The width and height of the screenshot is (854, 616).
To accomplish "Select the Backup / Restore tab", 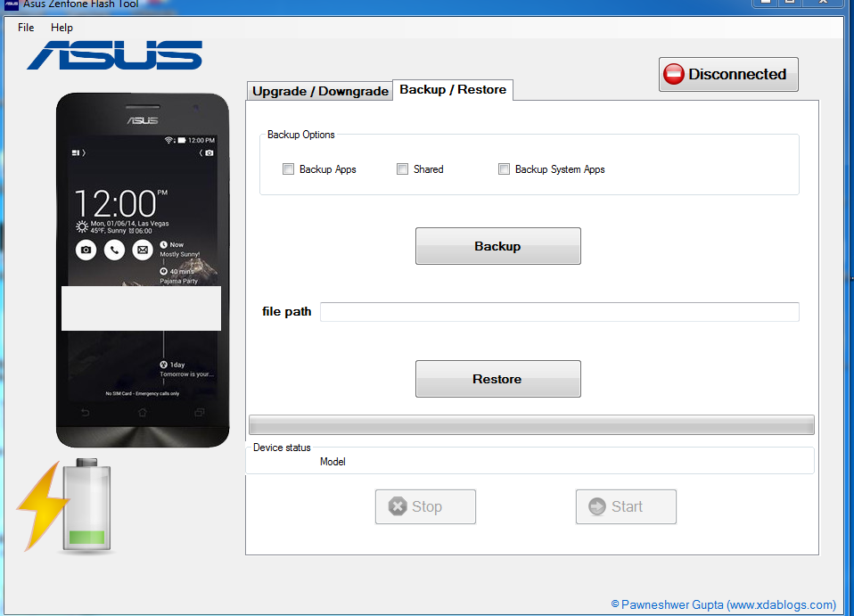I will coord(453,89).
